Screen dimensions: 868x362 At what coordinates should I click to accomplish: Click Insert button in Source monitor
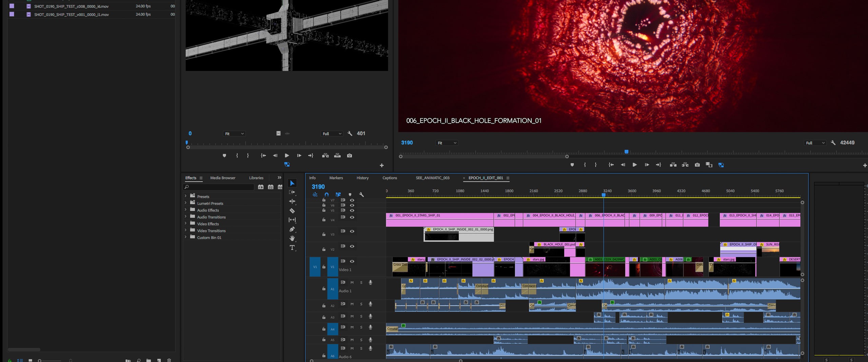pyautogui.click(x=325, y=155)
